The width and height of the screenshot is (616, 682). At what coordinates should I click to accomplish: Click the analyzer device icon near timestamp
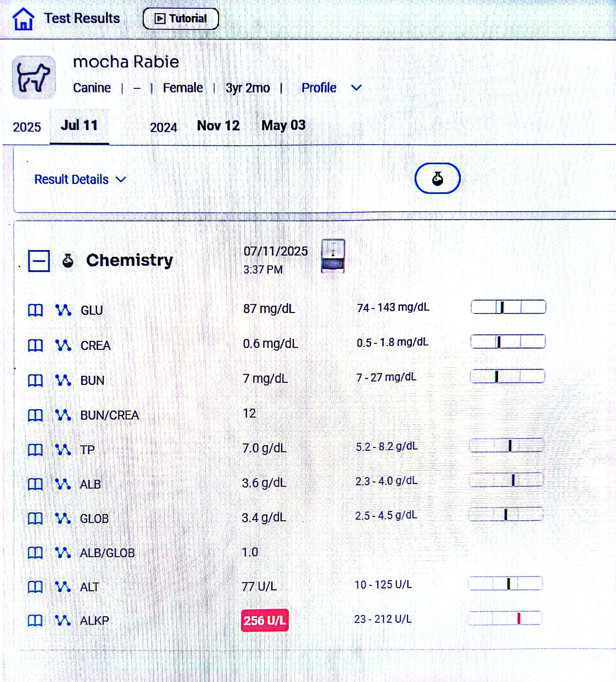[333, 256]
